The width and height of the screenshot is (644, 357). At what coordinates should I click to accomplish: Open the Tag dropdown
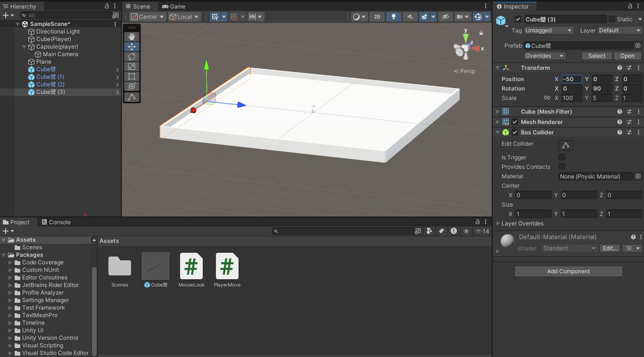point(548,31)
